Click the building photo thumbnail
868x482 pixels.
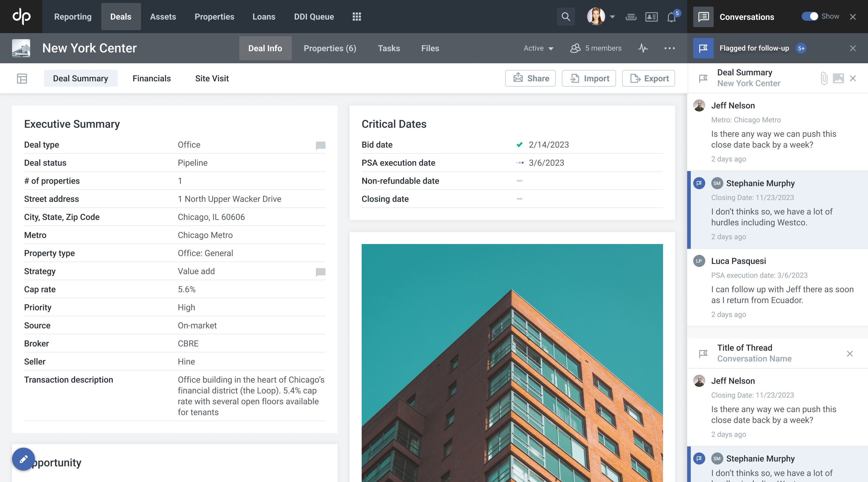(x=21, y=48)
